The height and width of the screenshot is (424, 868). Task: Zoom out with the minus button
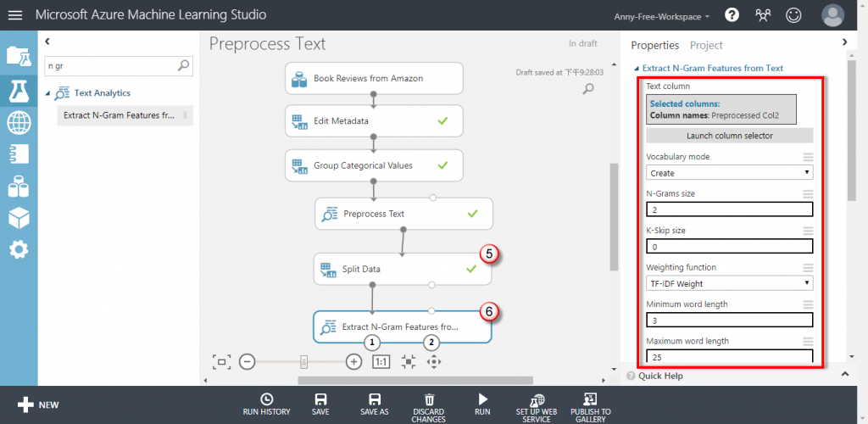(247, 362)
